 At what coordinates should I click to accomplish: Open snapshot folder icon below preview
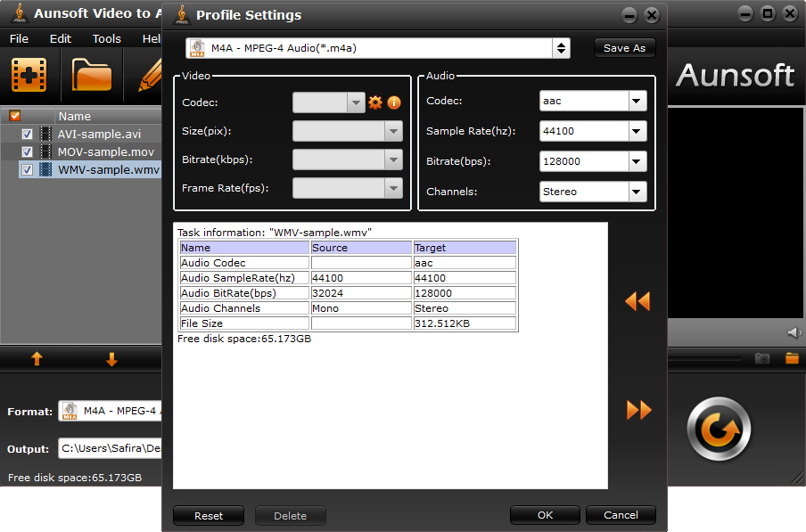(792, 358)
